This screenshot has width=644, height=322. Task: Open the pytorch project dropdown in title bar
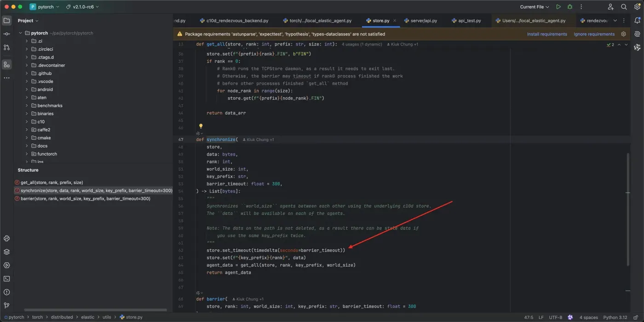(x=45, y=7)
